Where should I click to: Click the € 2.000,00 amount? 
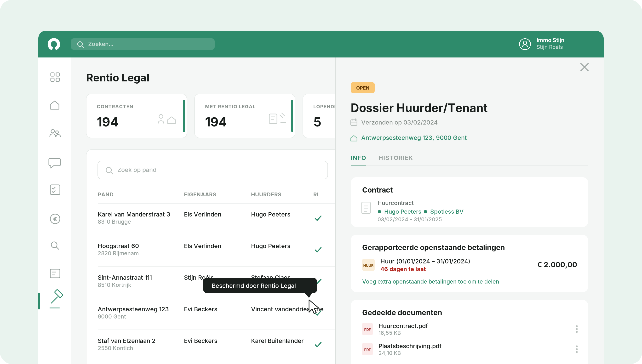click(x=557, y=265)
